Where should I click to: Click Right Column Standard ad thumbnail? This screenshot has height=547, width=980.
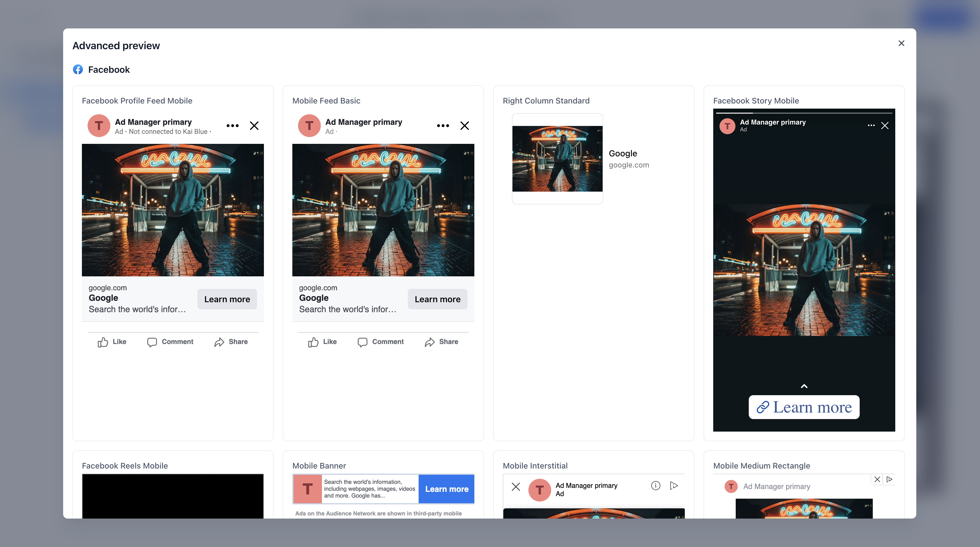tap(557, 159)
